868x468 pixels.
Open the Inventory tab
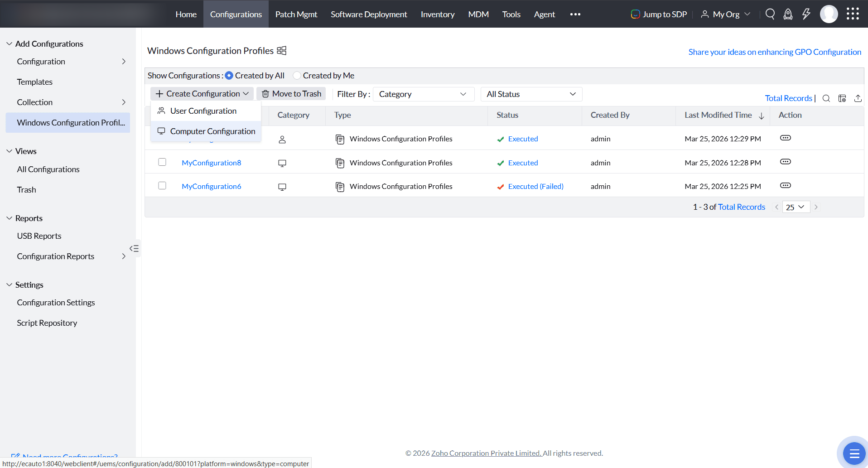point(438,14)
